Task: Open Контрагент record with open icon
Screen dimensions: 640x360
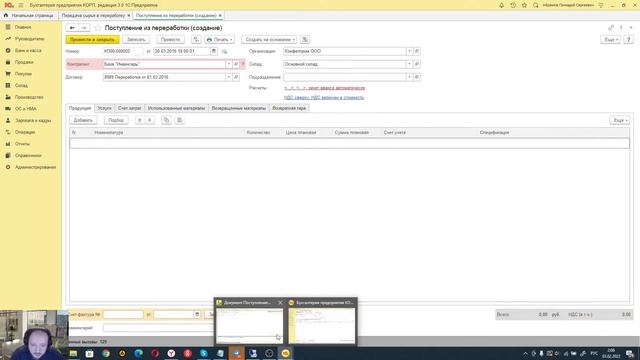Action: 236,64
